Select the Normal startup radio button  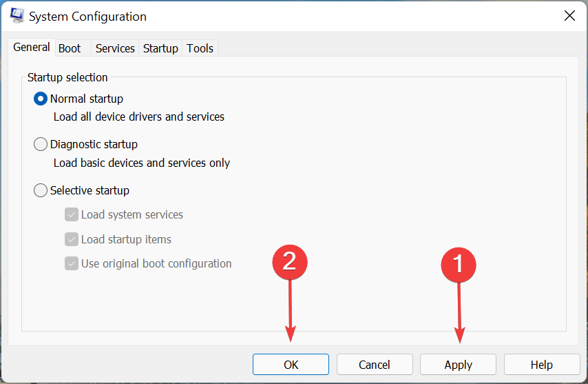point(41,99)
